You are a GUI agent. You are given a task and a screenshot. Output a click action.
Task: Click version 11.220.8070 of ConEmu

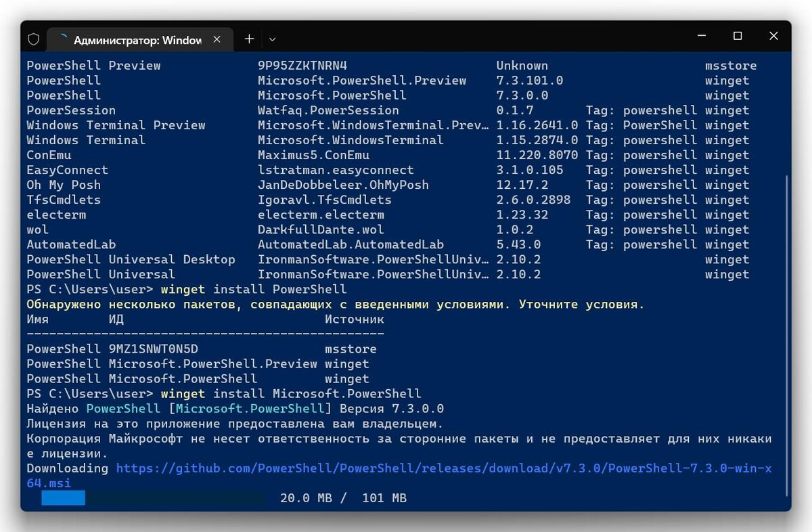[x=537, y=155]
